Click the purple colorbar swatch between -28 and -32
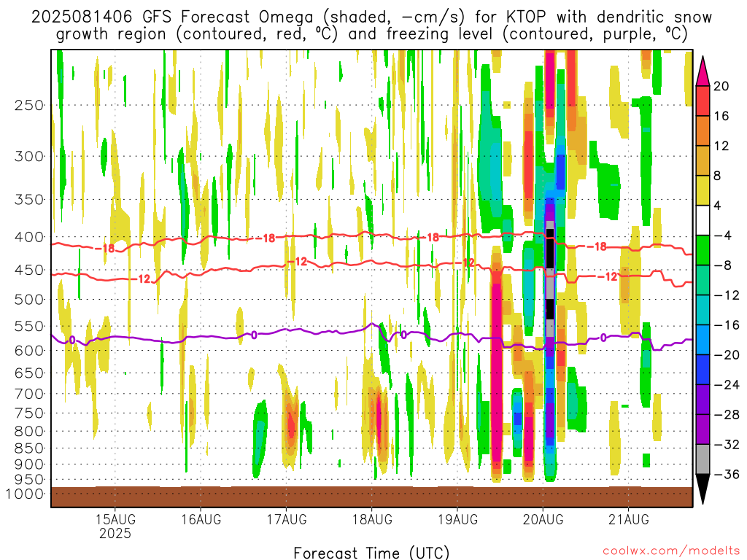 point(703,429)
